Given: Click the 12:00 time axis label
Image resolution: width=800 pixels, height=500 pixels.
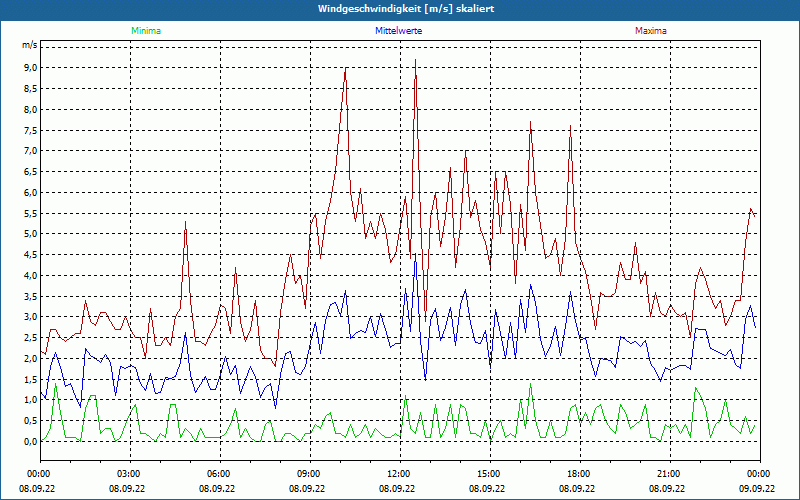Looking at the screenshot, I should tap(401, 474).
